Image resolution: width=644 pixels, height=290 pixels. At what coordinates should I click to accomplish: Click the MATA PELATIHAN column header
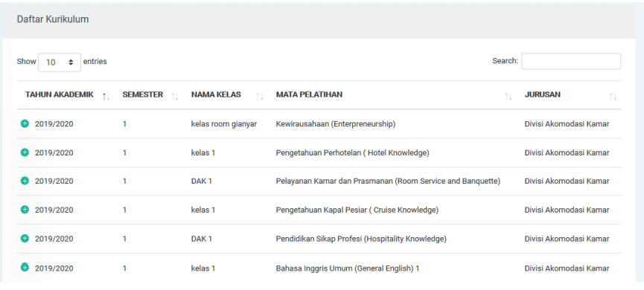(309, 94)
